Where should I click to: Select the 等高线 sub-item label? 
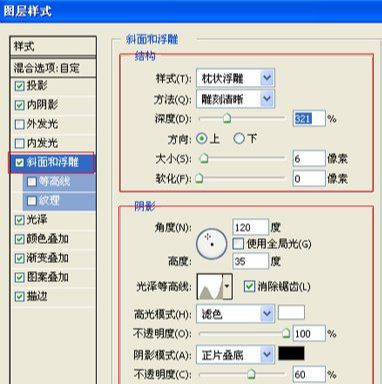pyautogui.click(x=55, y=181)
